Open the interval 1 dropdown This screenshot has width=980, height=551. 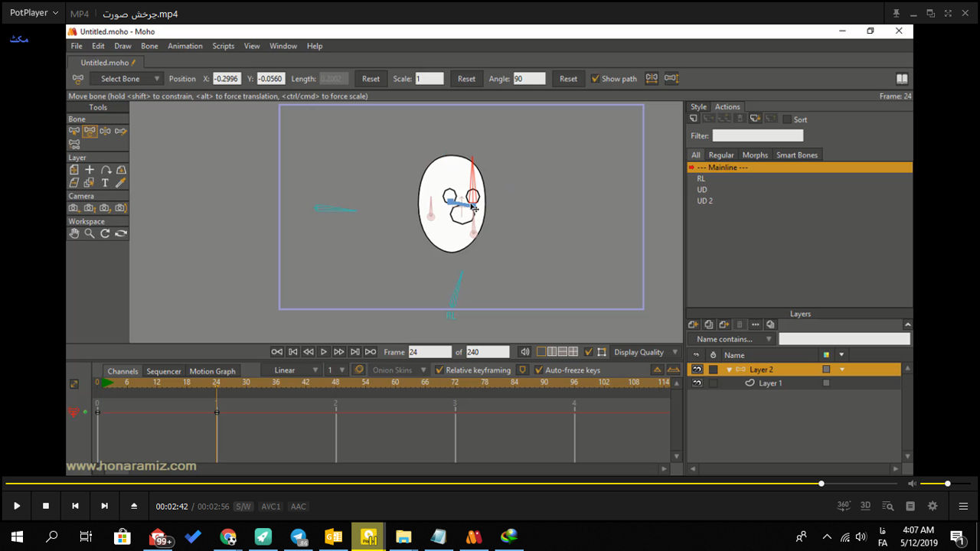[x=335, y=370]
